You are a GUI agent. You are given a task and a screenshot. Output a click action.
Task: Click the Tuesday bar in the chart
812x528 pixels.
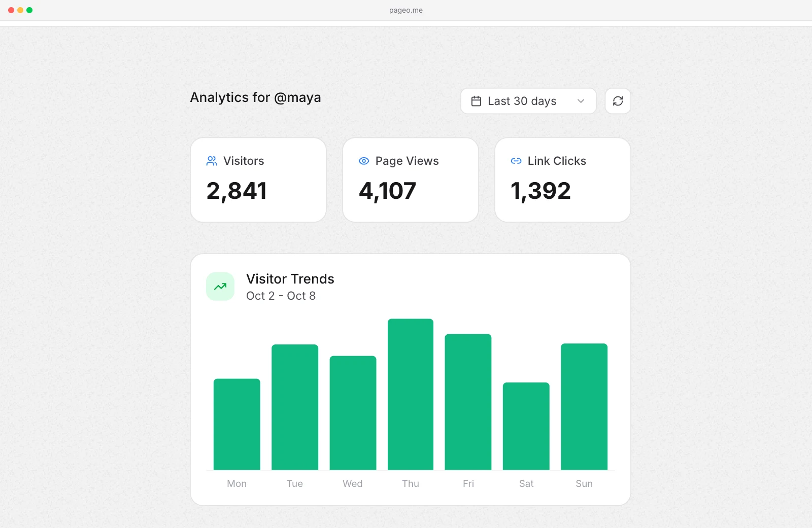click(295, 407)
